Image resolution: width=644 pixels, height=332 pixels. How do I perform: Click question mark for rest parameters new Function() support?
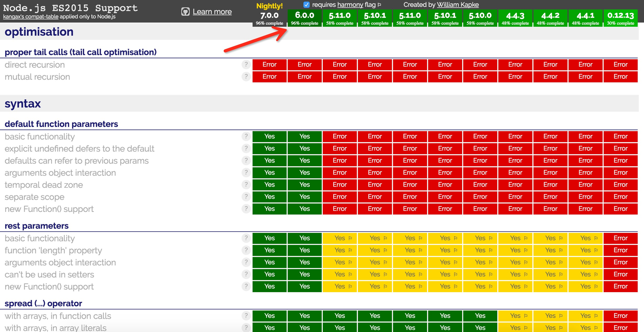coord(246,286)
